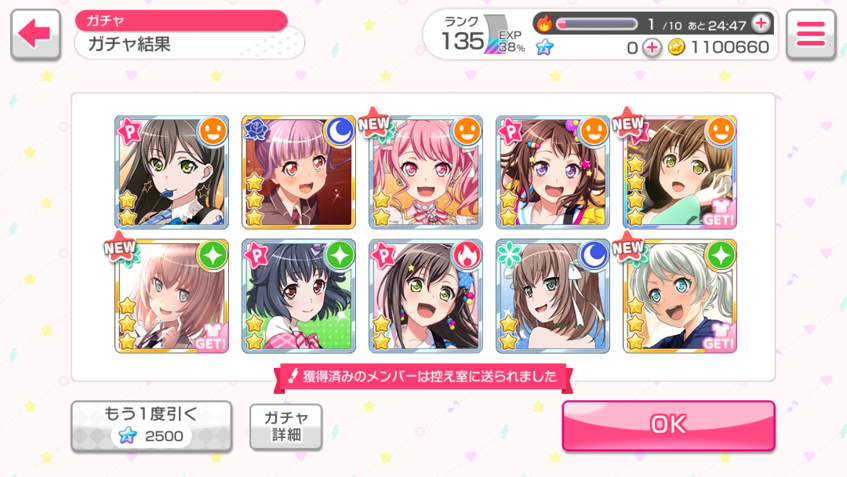This screenshot has height=477, width=847.
Task: Click もう1度引く 2500 button
Action: [x=152, y=426]
